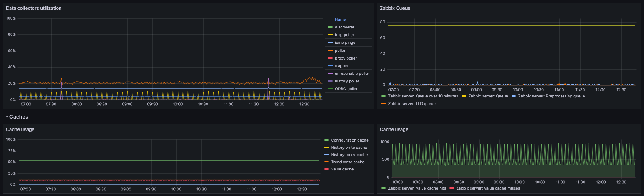
Task: Click the LLD queue legend color marker
Action: (x=383, y=103)
